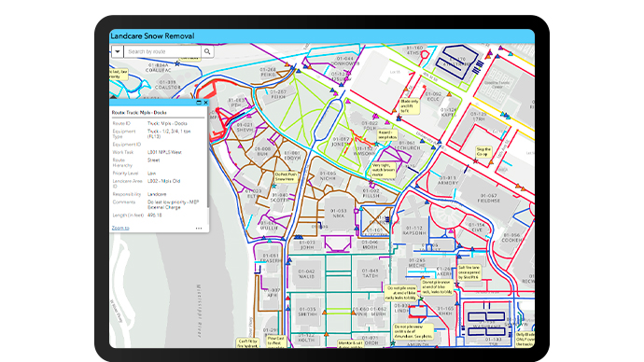
Task: Click the '01-053 NMA' building label
Action: click(339, 214)
